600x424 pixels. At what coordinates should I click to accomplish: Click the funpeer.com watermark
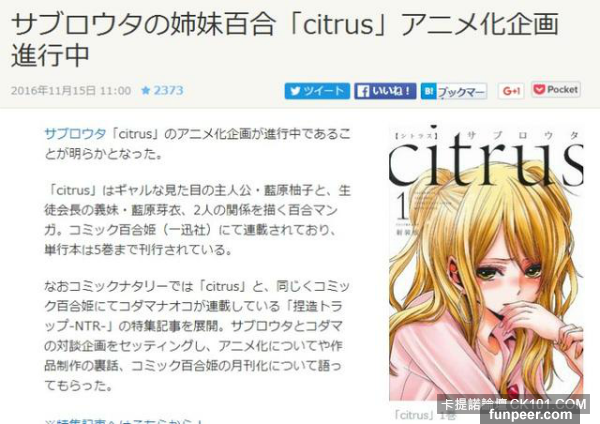(x=530, y=414)
